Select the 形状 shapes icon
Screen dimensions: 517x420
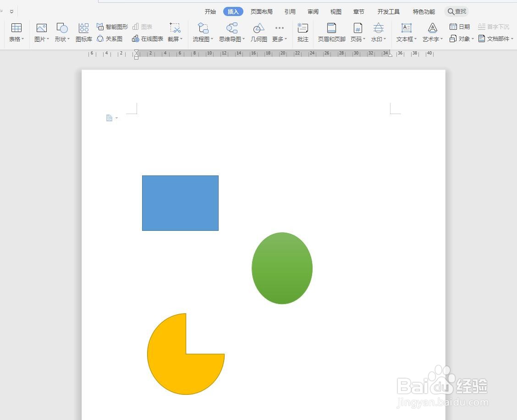62,27
